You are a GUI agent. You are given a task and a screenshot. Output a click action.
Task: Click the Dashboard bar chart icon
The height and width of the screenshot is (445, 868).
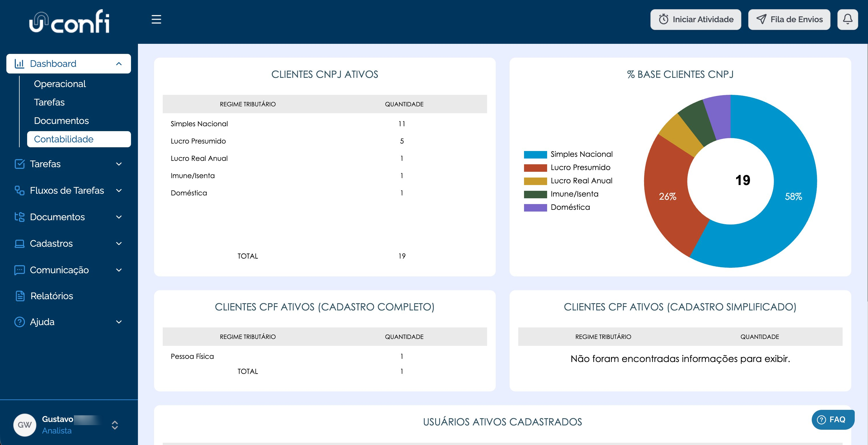(20, 64)
